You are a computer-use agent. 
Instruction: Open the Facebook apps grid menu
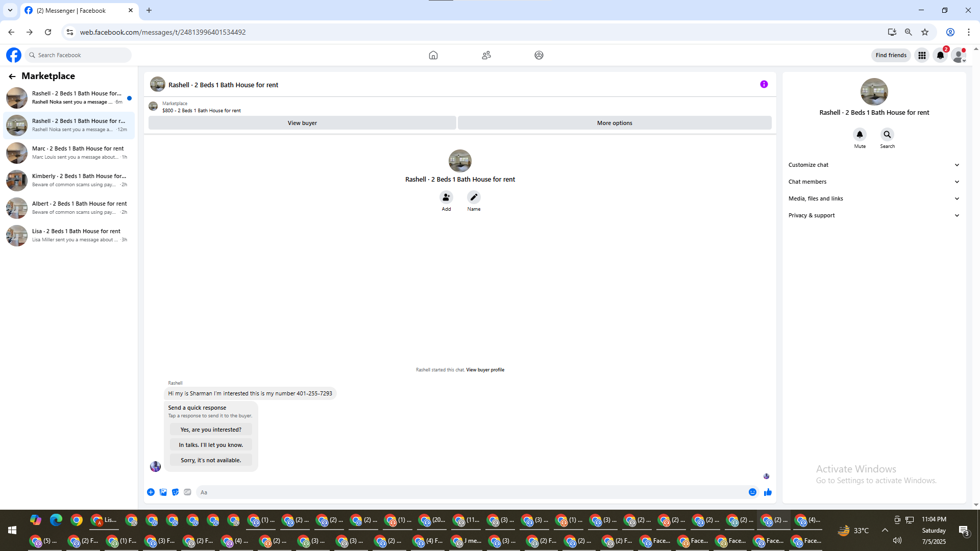tap(922, 55)
